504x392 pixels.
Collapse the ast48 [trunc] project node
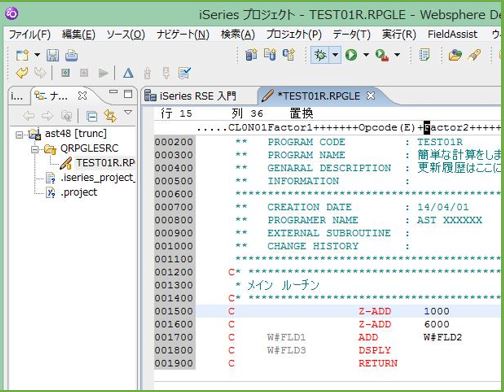click(20, 134)
